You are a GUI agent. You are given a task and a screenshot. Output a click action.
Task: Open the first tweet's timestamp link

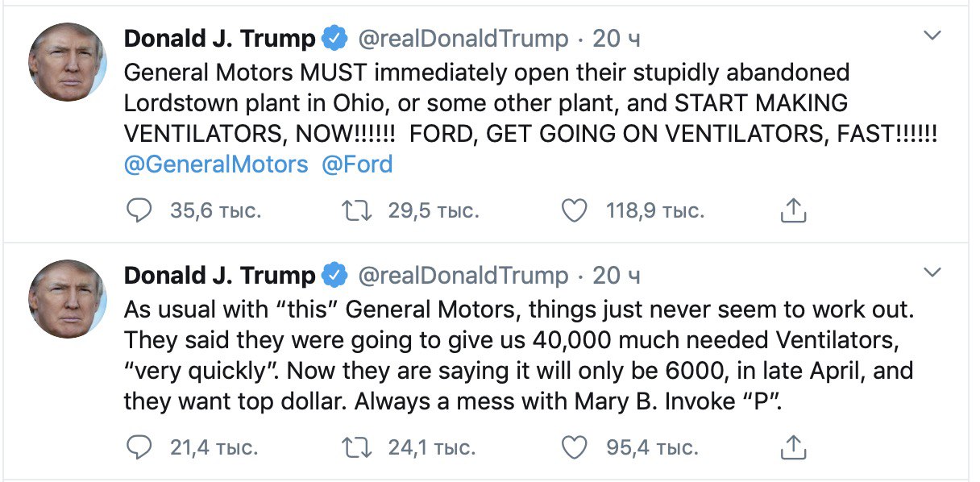tap(617, 38)
